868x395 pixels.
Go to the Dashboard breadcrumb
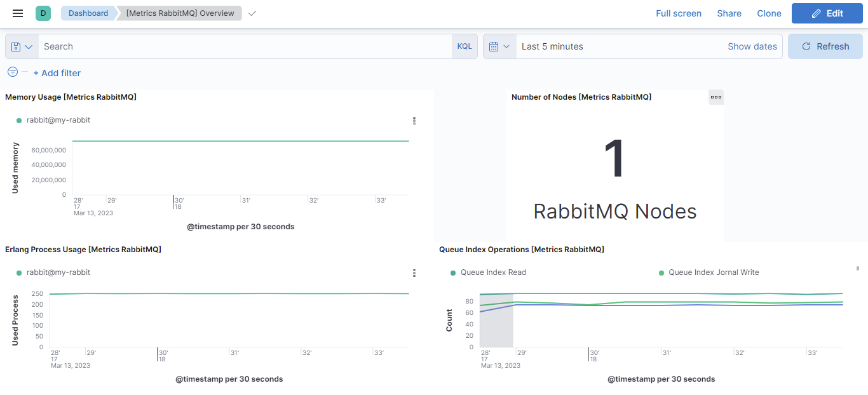(x=88, y=13)
